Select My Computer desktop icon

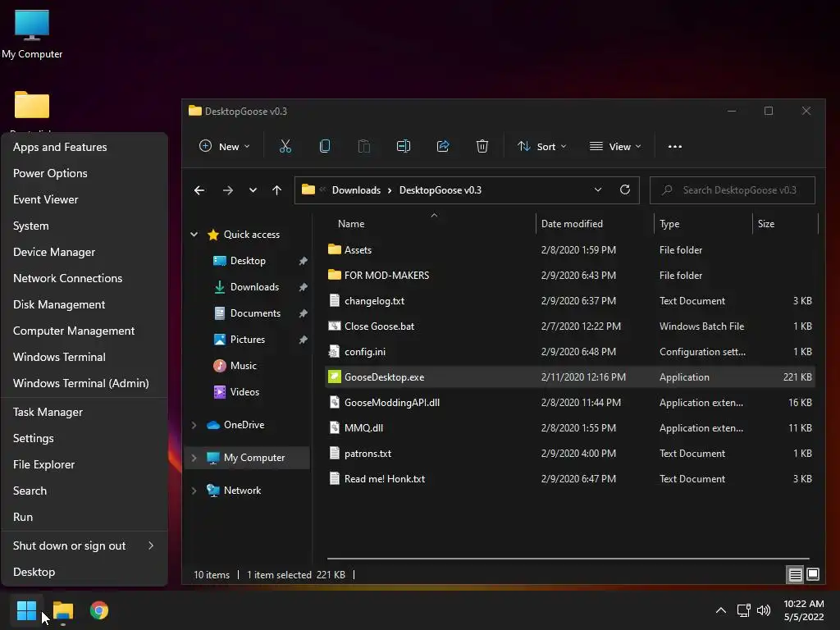click(x=32, y=34)
